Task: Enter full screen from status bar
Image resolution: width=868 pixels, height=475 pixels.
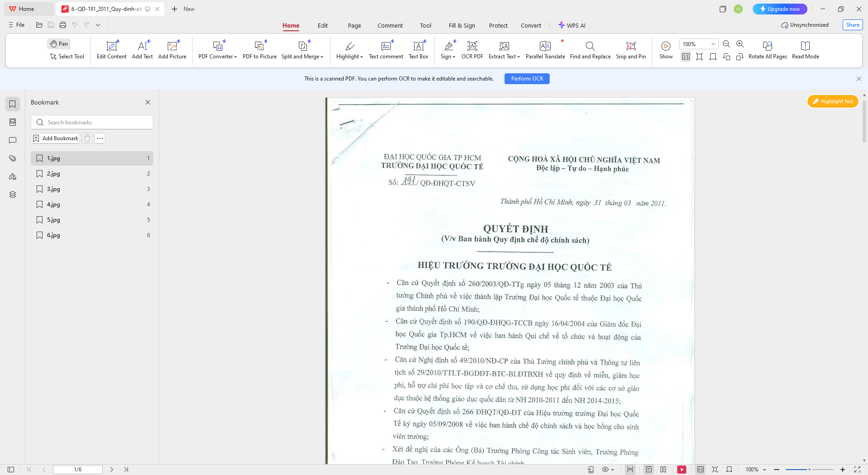Action: click(x=857, y=470)
